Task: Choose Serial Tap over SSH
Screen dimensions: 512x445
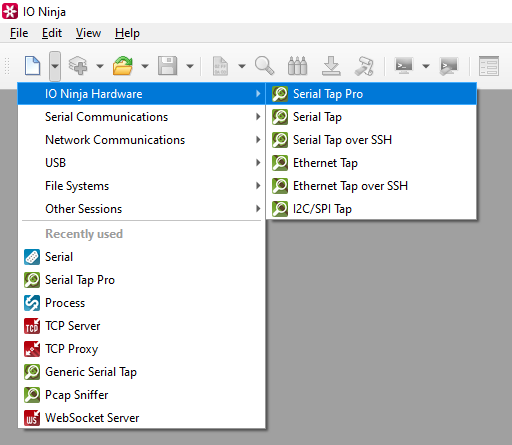Action: pyautogui.click(x=371, y=140)
